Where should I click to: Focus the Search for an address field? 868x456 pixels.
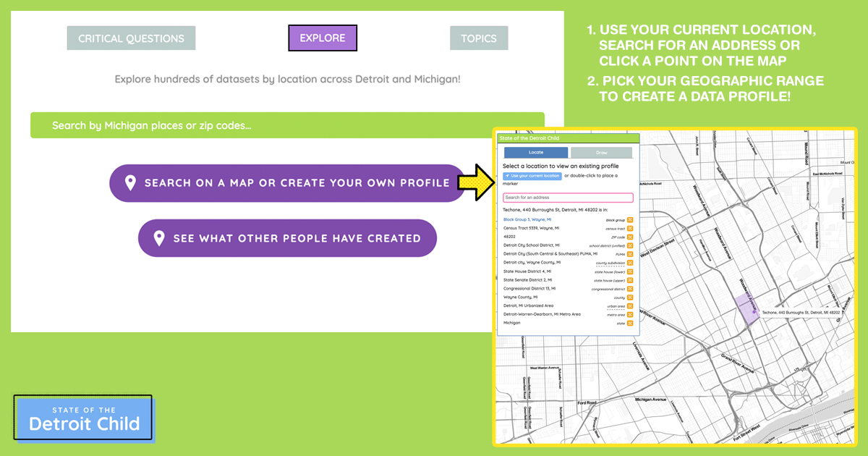(x=568, y=198)
